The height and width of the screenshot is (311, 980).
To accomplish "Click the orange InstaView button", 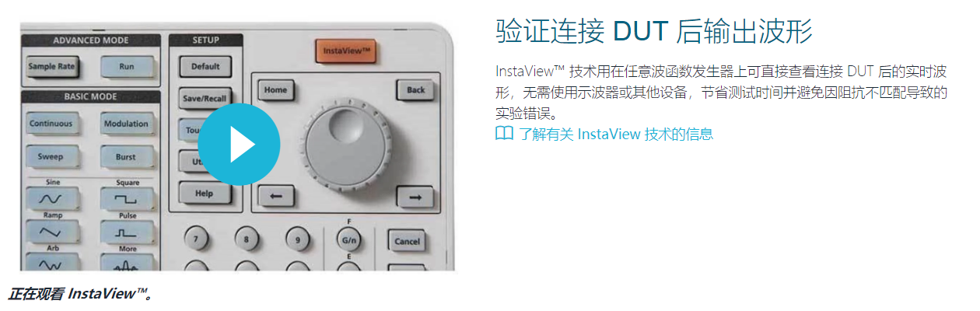I will [x=345, y=51].
